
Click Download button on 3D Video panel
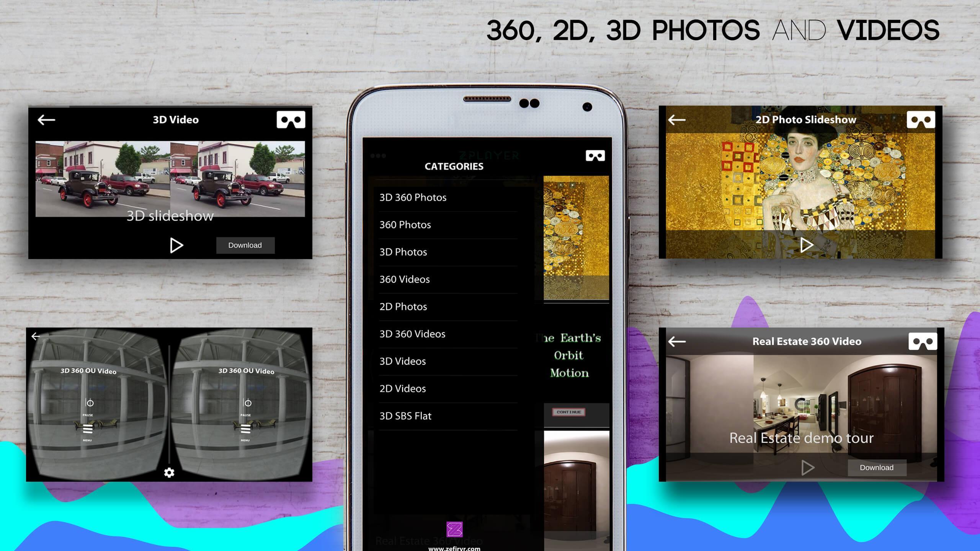tap(244, 244)
